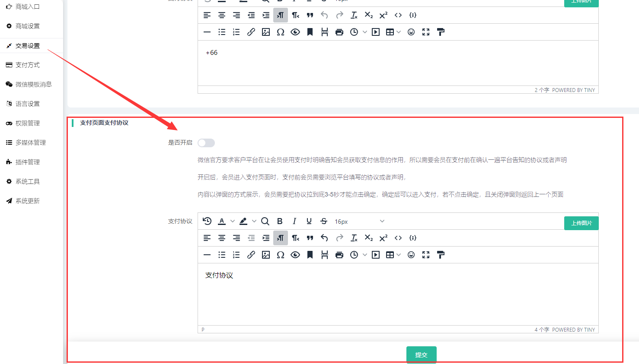Select highlight color marker in lower editor
Image resolution: width=639 pixels, height=364 pixels.
coord(243,221)
